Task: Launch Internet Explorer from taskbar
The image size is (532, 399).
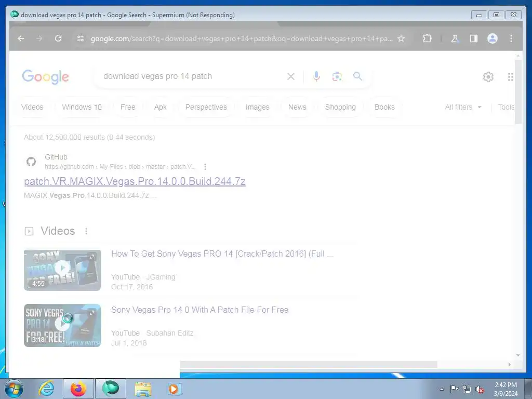Action: pos(46,389)
